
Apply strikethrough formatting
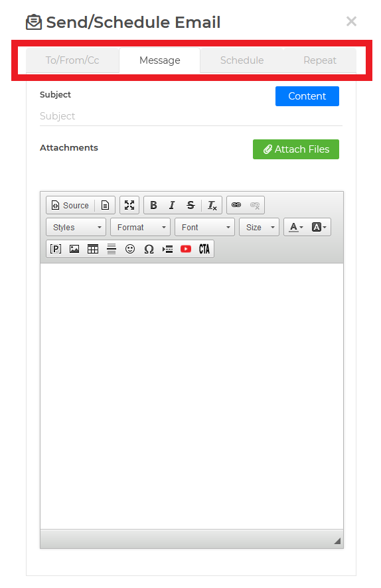(x=190, y=205)
